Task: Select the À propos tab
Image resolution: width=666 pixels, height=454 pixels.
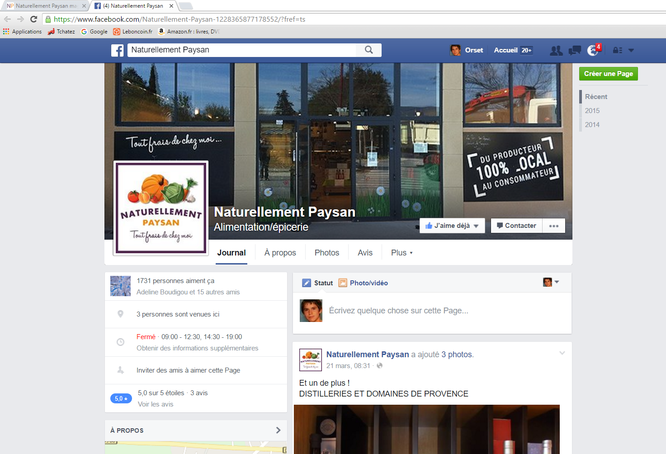Action: click(280, 253)
